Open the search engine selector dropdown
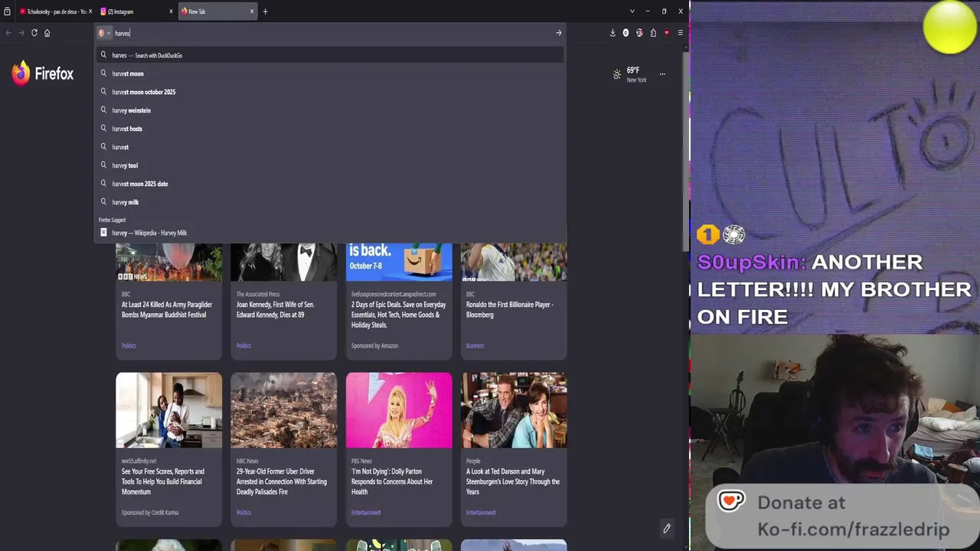Screen dimensions: 980x551 [x=104, y=33]
